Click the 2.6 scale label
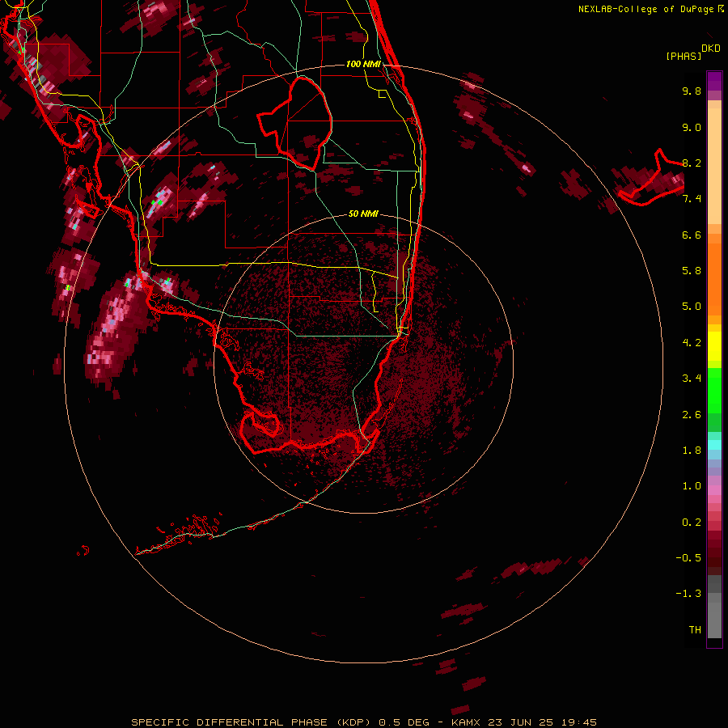The height and width of the screenshot is (728, 728). pos(692,415)
